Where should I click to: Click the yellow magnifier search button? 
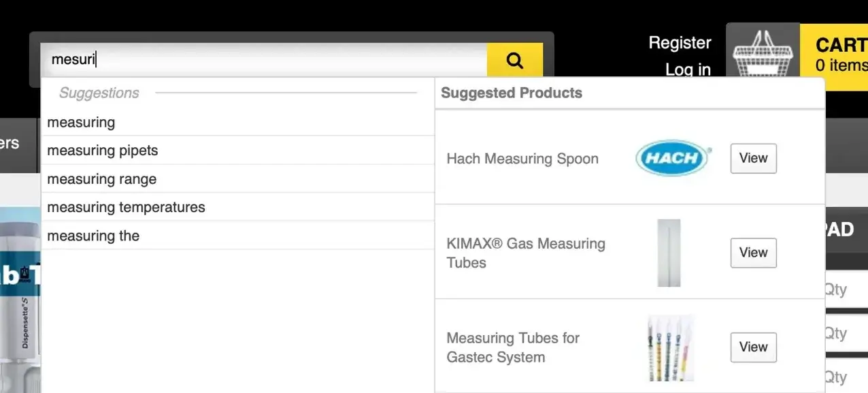(x=515, y=61)
